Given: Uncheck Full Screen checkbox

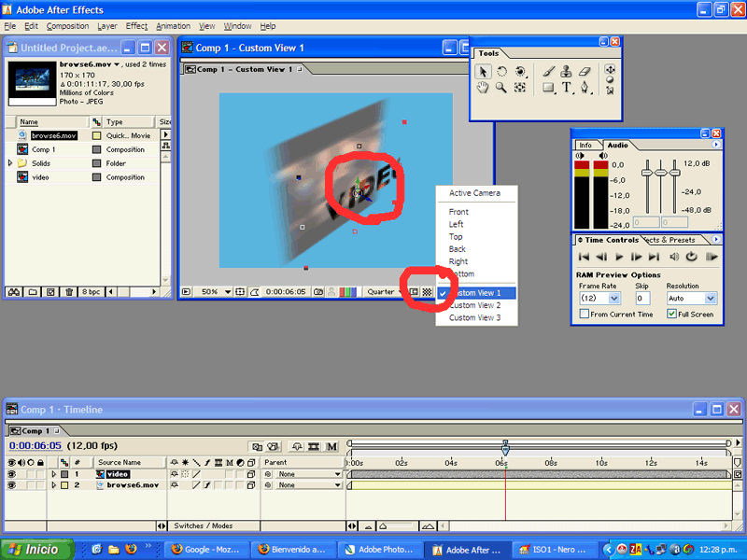Looking at the screenshot, I should coord(671,314).
